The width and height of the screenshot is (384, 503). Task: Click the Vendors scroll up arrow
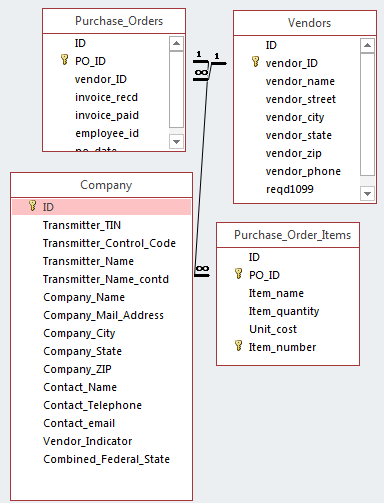[367, 45]
